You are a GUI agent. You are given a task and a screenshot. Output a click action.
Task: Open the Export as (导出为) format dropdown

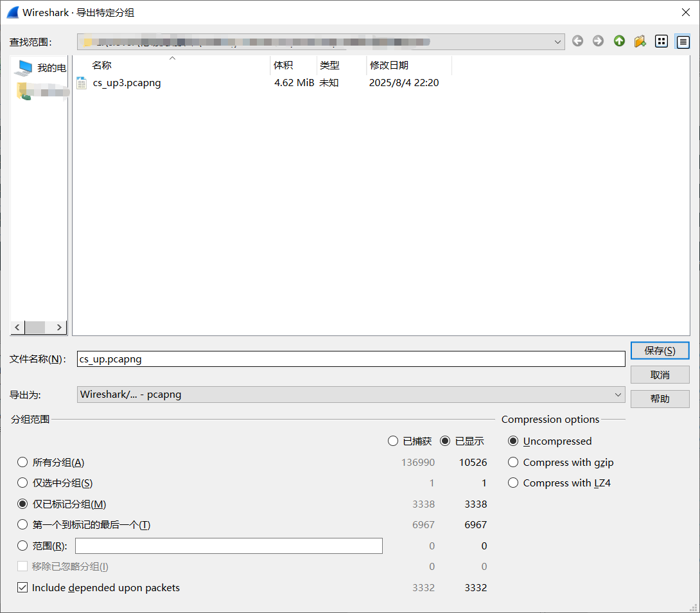click(x=351, y=395)
